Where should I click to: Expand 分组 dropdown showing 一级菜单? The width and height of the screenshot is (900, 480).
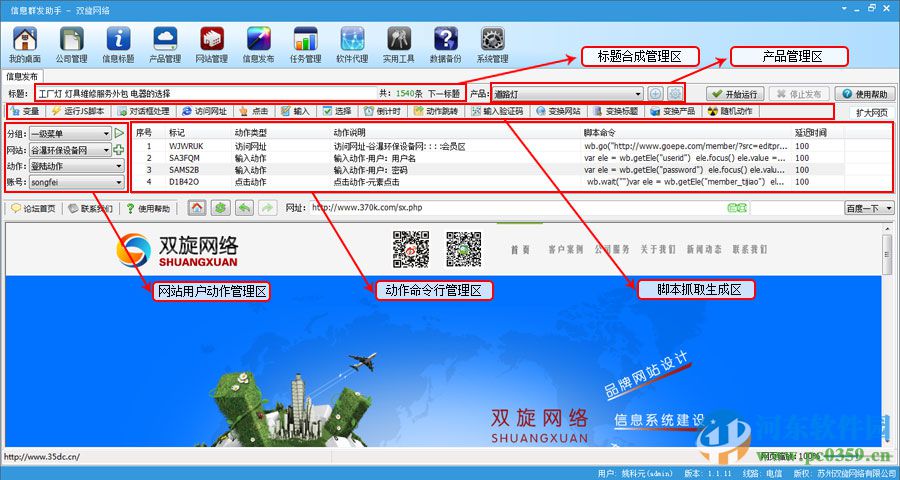[x=106, y=134]
